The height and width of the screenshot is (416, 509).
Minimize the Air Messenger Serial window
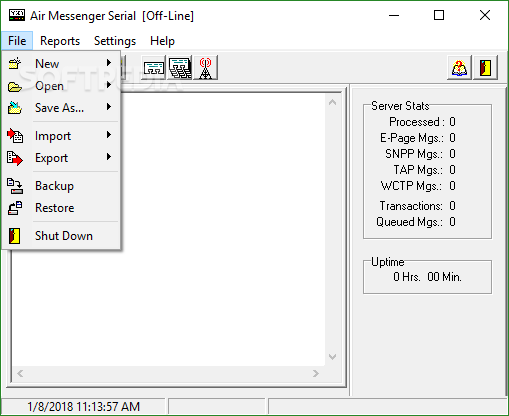(394, 15)
